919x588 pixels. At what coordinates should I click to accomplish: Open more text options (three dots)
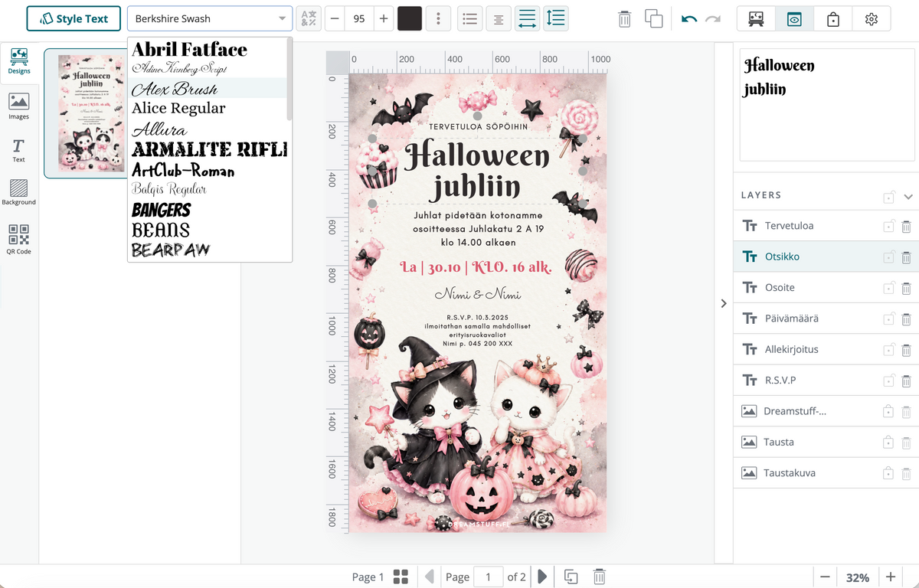438,18
